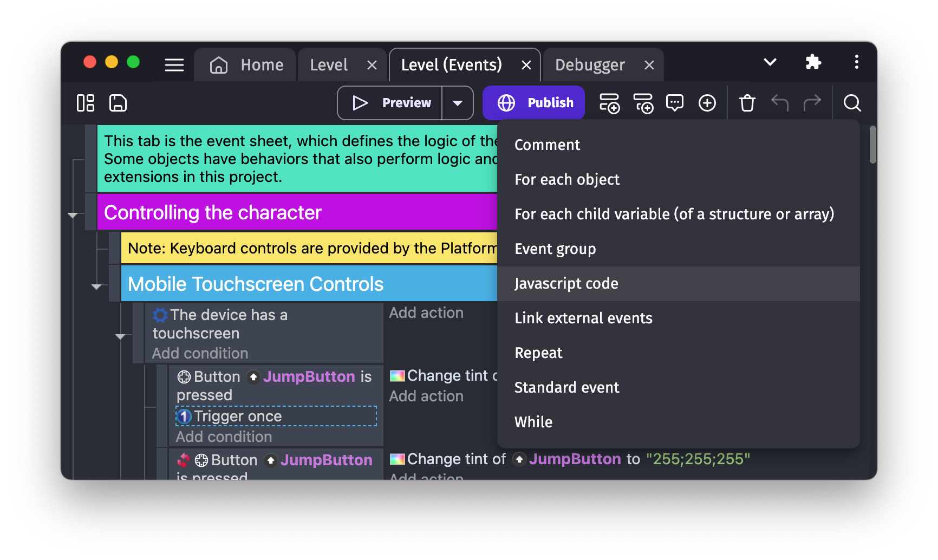
Task: Delete selection with the trash icon
Action: [747, 102]
